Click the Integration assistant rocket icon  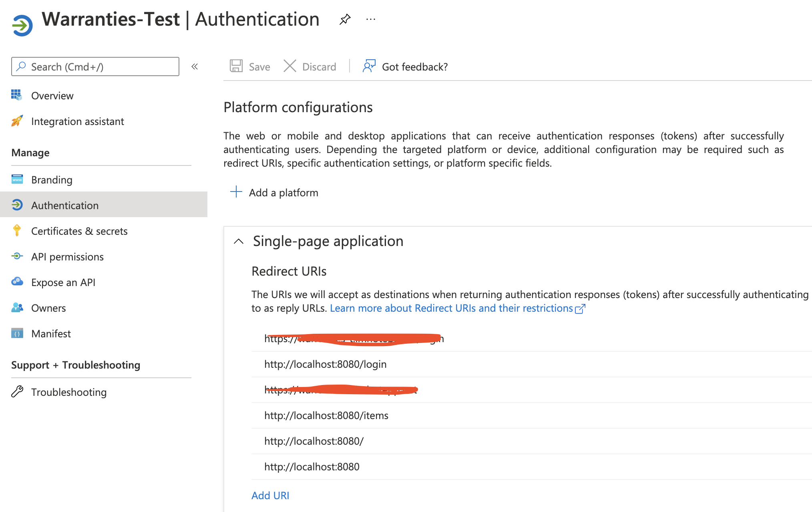tap(17, 121)
